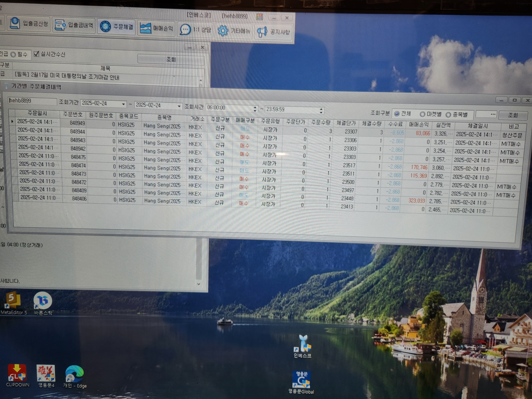This screenshot has height=399, width=532.
Task: Click the 비고 column header
Action: pyautogui.click(x=514, y=127)
